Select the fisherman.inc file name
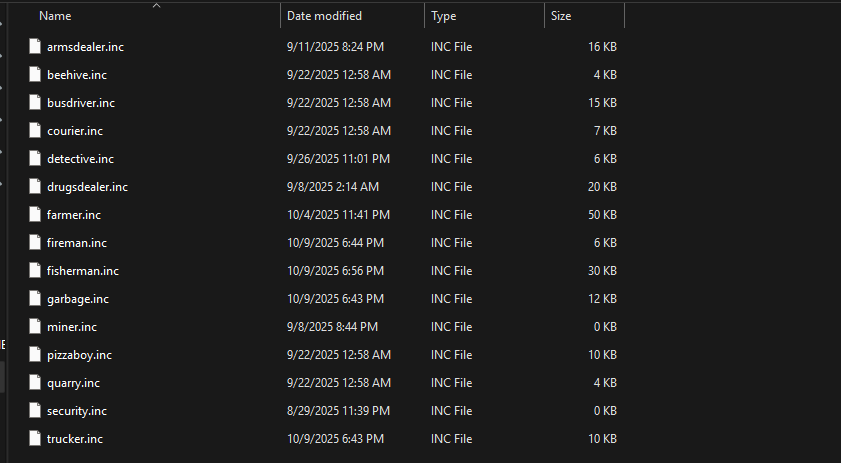 point(83,270)
